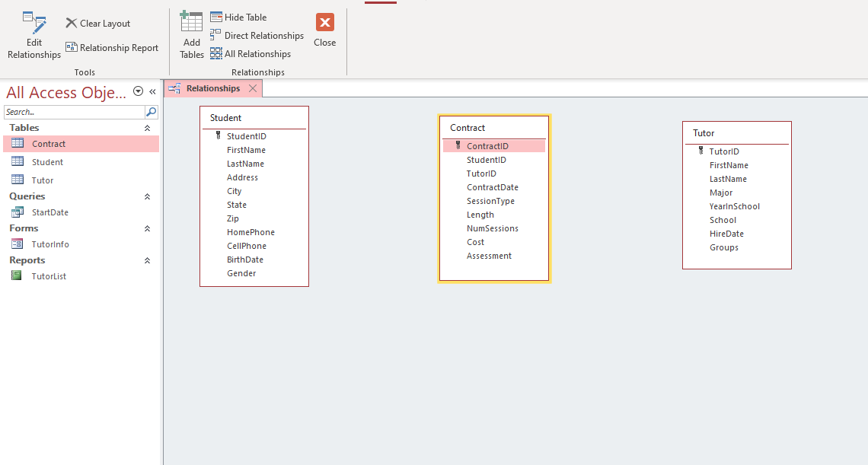Collapse the Reports group
The image size is (868, 465).
(147, 261)
